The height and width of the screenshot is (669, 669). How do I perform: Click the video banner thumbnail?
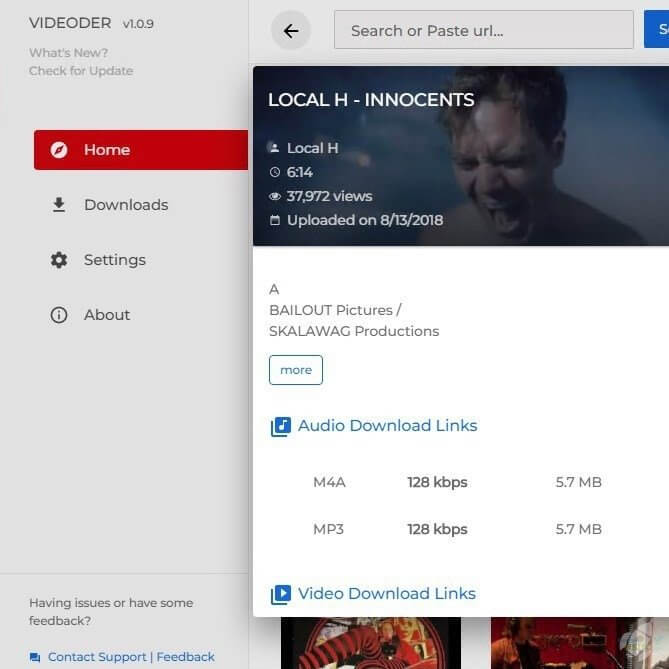461,156
